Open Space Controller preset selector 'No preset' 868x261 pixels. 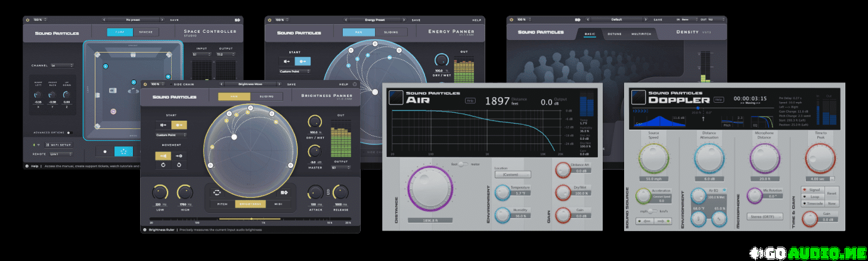pyautogui.click(x=132, y=20)
